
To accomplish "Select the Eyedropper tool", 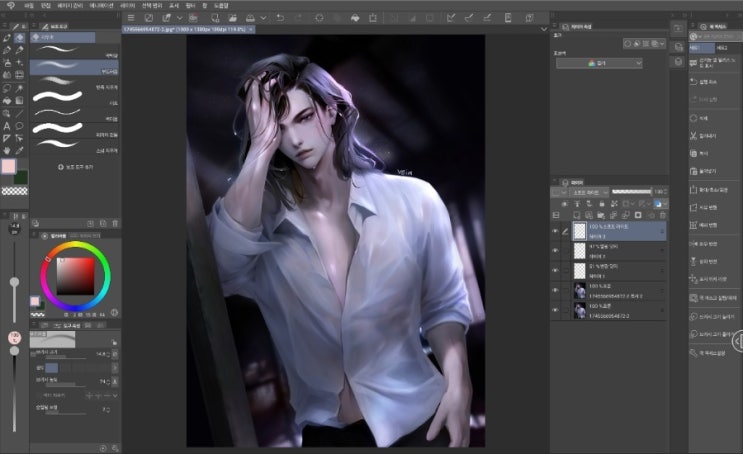I will pyautogui.click(x=19, y=151).
